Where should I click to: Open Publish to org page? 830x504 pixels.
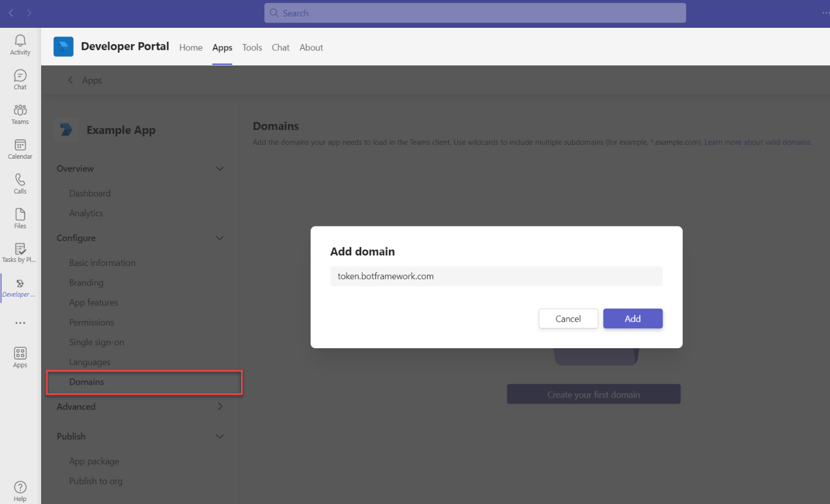(x=96, y=481)
